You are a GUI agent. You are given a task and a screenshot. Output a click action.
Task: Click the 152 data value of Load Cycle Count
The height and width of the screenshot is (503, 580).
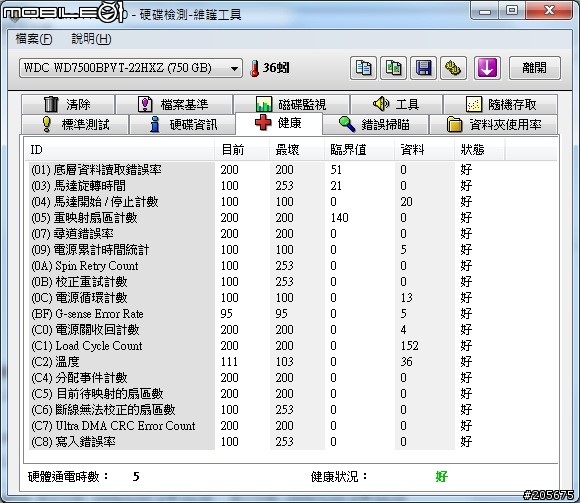point(409,346)
